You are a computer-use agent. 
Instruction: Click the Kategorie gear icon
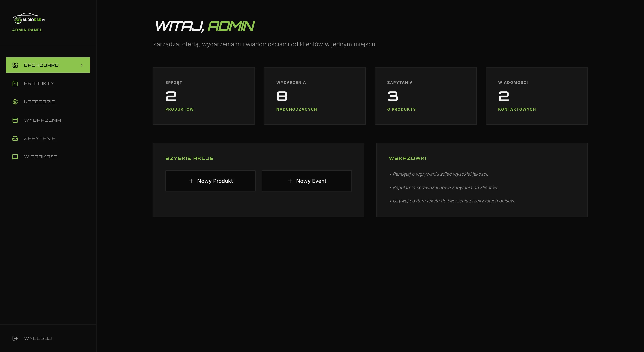(15, 102)
